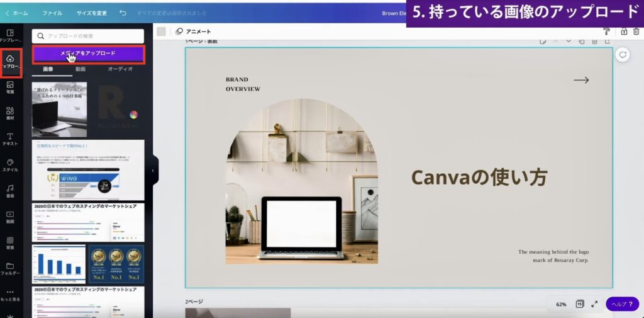Open the アップロード (Uploads) sidebar panel
644x318 pixels.
click(x=10, y=62)
